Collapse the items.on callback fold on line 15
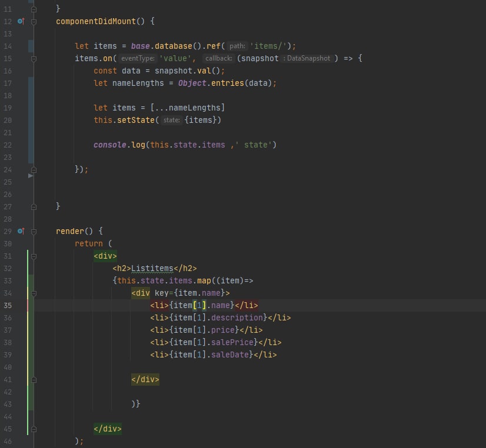486x448 pixels. click(x=34, y=59)
